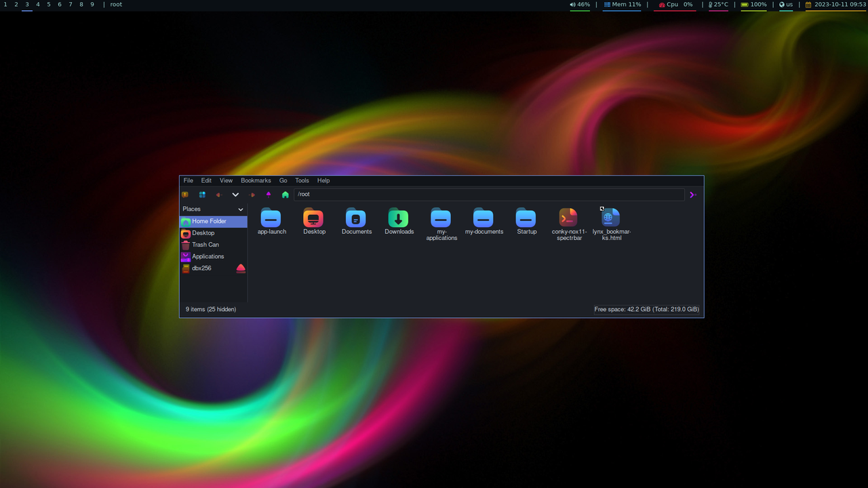This screenshot has width=868, height=488.
Task: Click the green home toolbar icon
Action: click(x=285, y=195)
